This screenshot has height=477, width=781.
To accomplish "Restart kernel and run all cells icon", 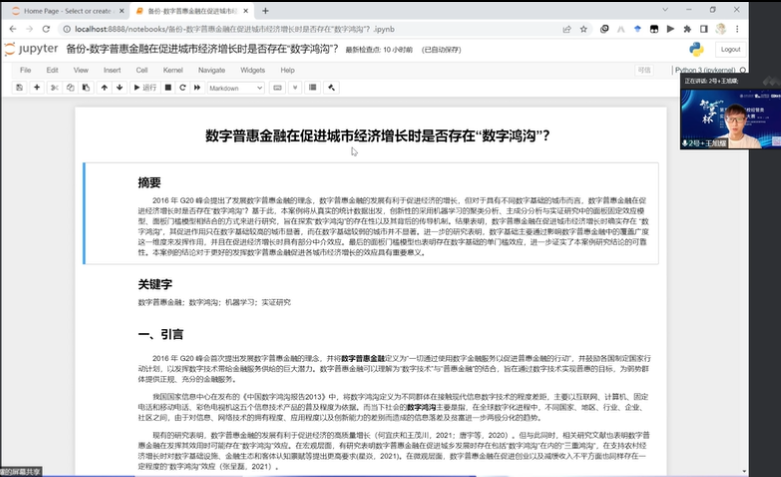I will tap(196, 88).
